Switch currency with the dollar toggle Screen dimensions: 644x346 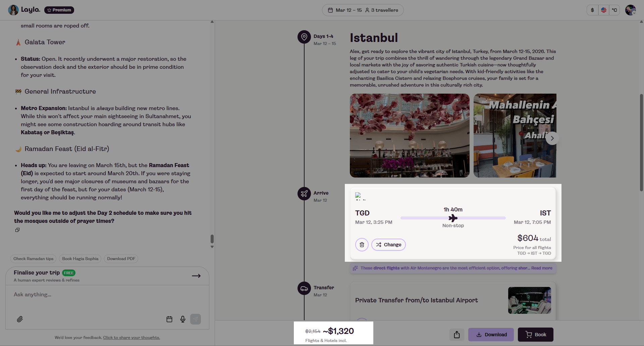point(592,10)
